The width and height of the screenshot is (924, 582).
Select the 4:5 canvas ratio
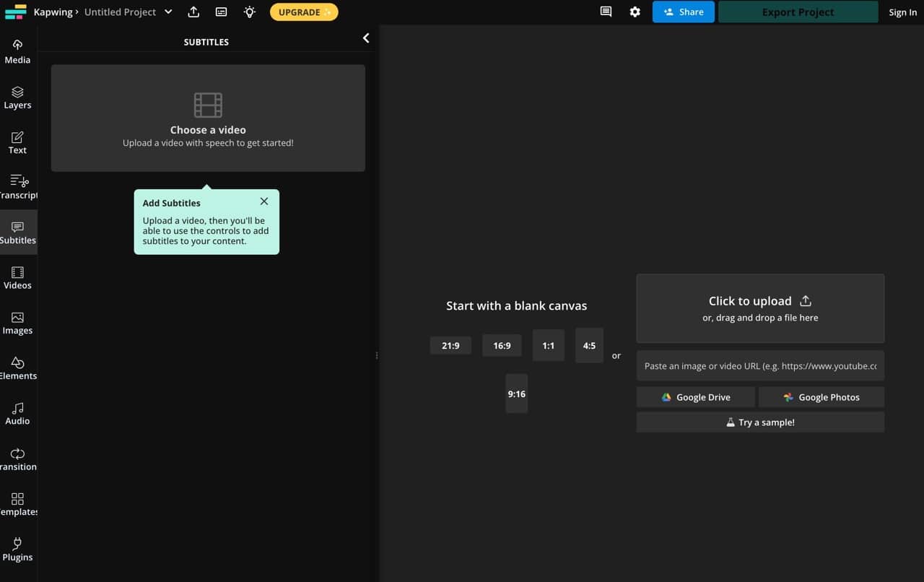tap(589, 346)
